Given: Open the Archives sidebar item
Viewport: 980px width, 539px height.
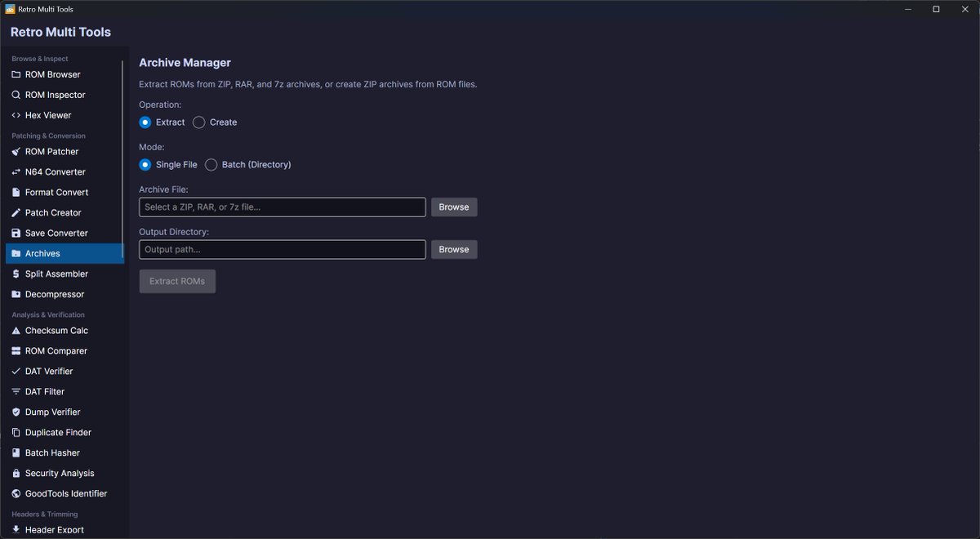Looking at the screenshot, I should (65, 253).
